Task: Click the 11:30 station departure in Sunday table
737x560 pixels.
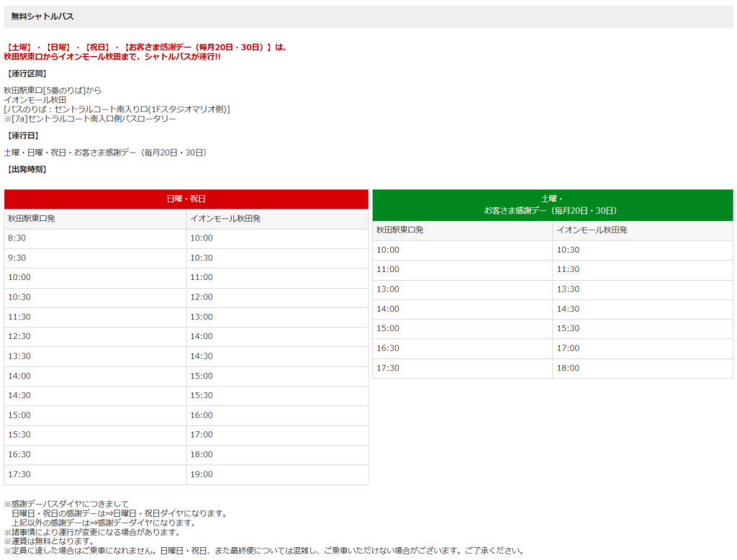Action: (19, 317)
